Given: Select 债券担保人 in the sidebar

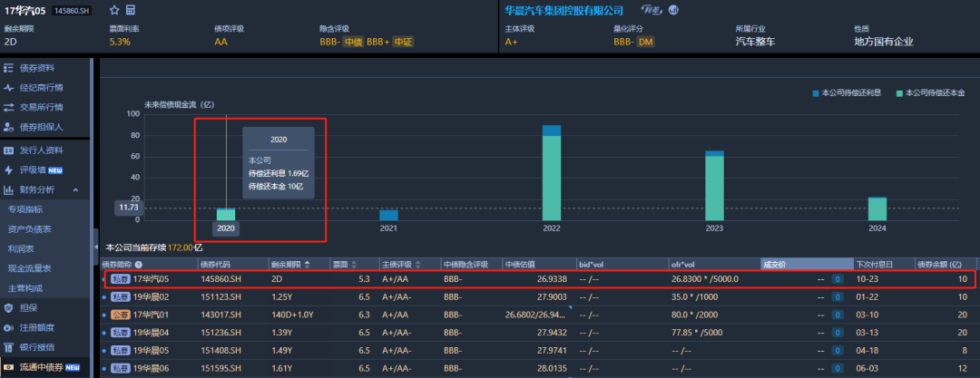Looking at the screenshot, I should [x=41, y=127].
